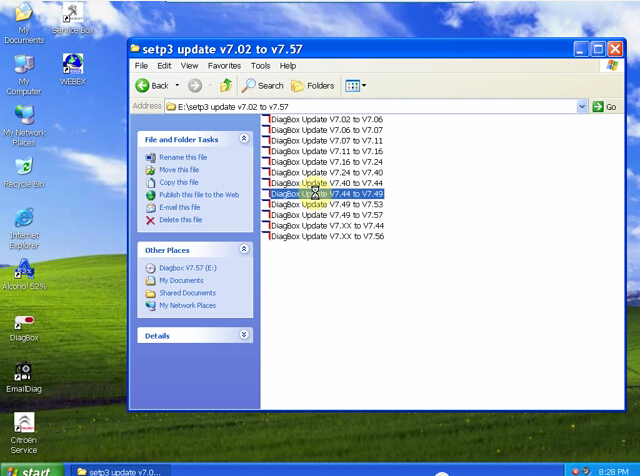Open the Tools menu
640x476 pixels.
click(260, 66)
